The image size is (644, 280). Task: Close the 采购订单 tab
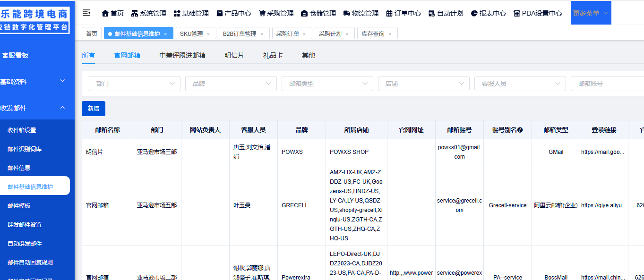click(304, 34)
